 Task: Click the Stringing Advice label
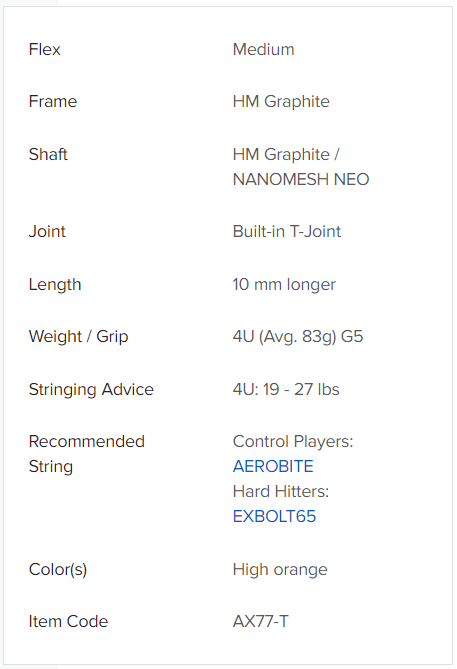91,390
